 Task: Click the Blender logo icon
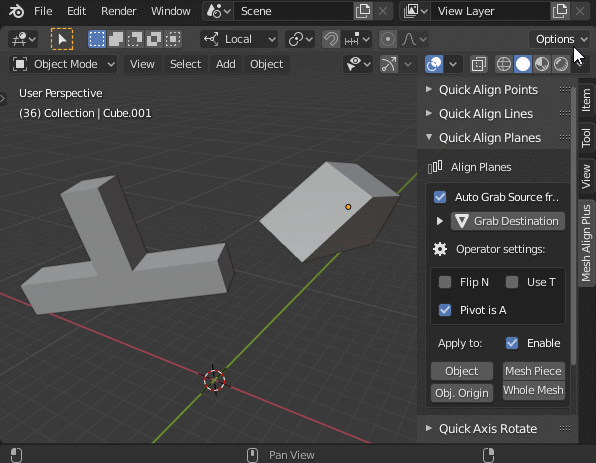tap(16, 11)
